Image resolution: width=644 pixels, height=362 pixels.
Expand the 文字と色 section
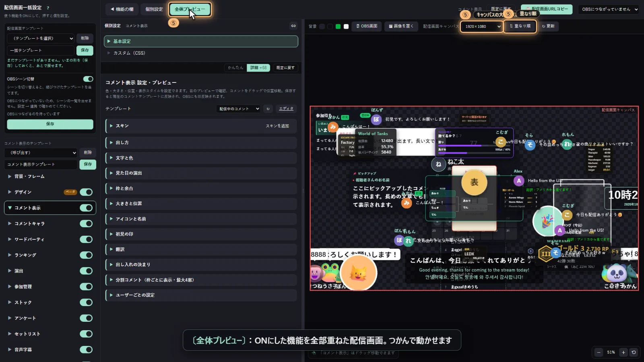point(201,158)
